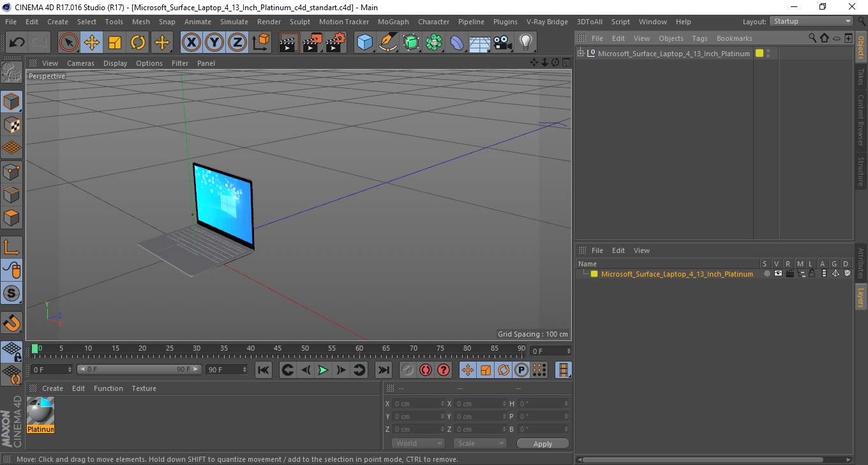Click the Viewport Solo S icon
This screenshot has width=868, height=465.
[x=11, y=293]
